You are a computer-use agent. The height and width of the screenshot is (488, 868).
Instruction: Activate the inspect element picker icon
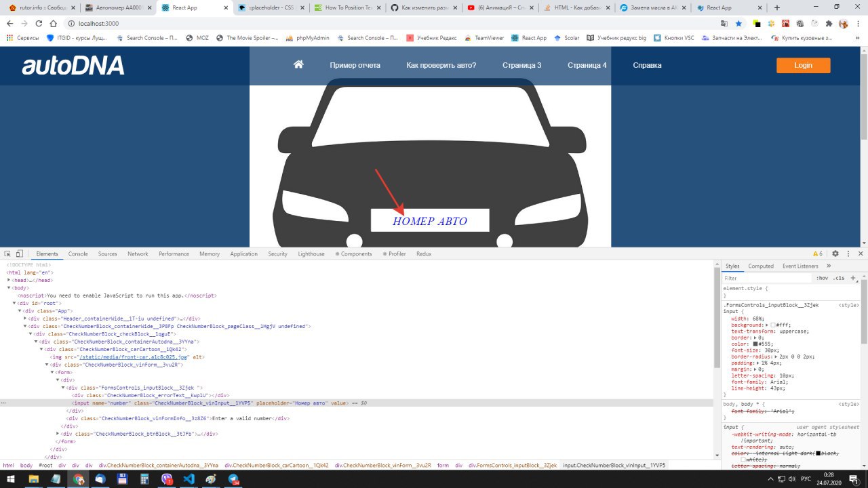pos(7,253)
